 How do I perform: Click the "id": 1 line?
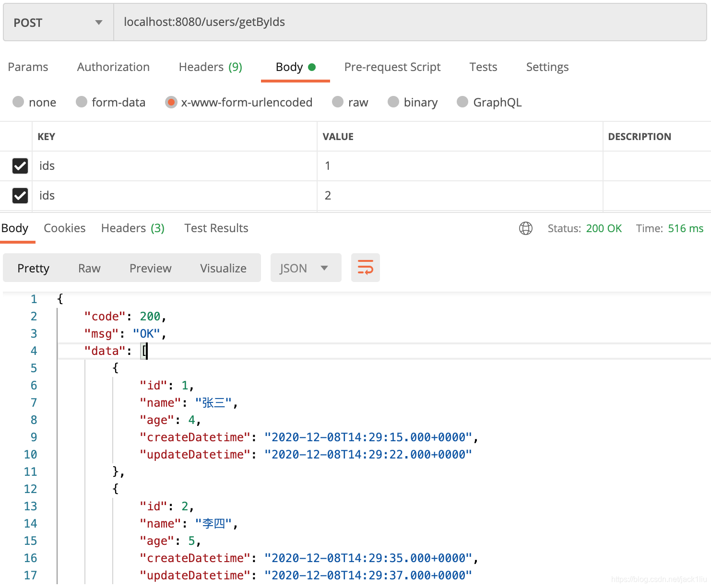(x=167, y=386)
